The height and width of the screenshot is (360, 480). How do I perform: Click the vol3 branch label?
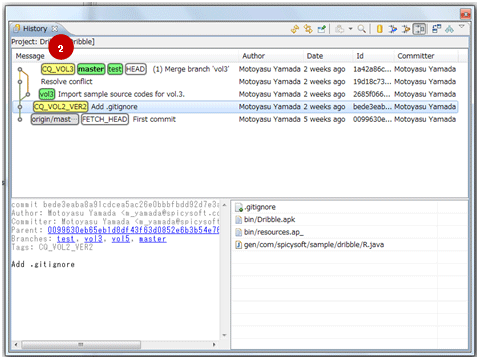[x=47, y=94]
